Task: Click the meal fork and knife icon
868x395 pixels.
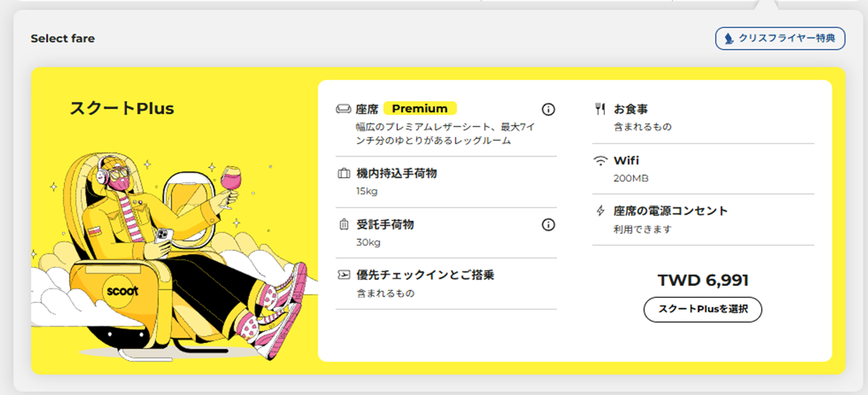Action: [600, 109]
